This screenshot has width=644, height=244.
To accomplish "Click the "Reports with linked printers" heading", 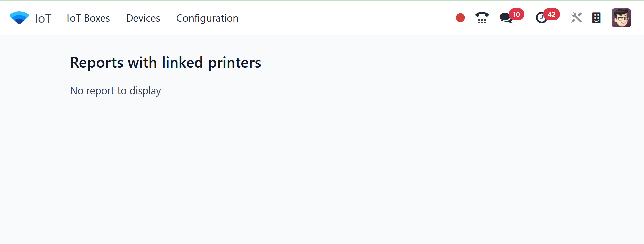I will pyautogui.click(x=165, y=63).
